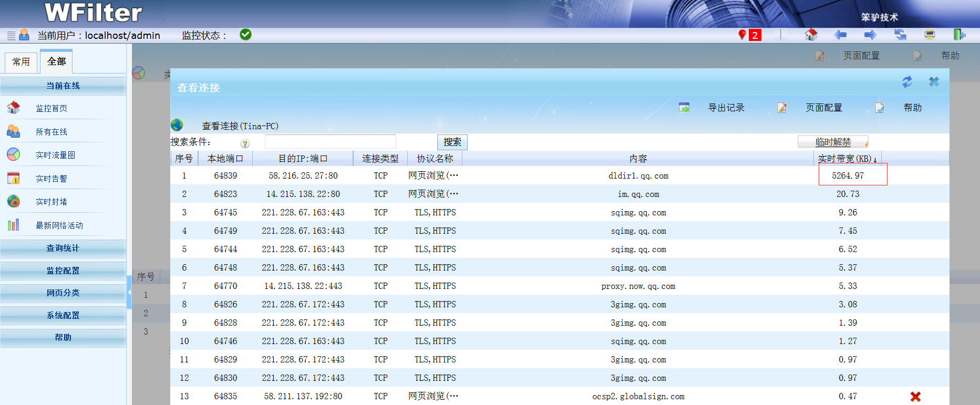Open 实时流量图 in the sidebar
The width and height of the screenshot is (980, 405).
click(55, 155)
